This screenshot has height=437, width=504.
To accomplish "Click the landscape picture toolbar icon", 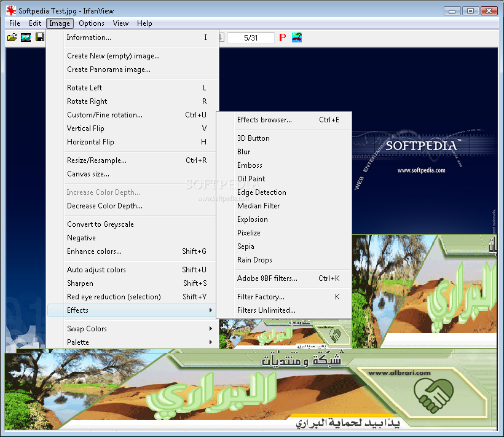I will click(x=297, y=37).
